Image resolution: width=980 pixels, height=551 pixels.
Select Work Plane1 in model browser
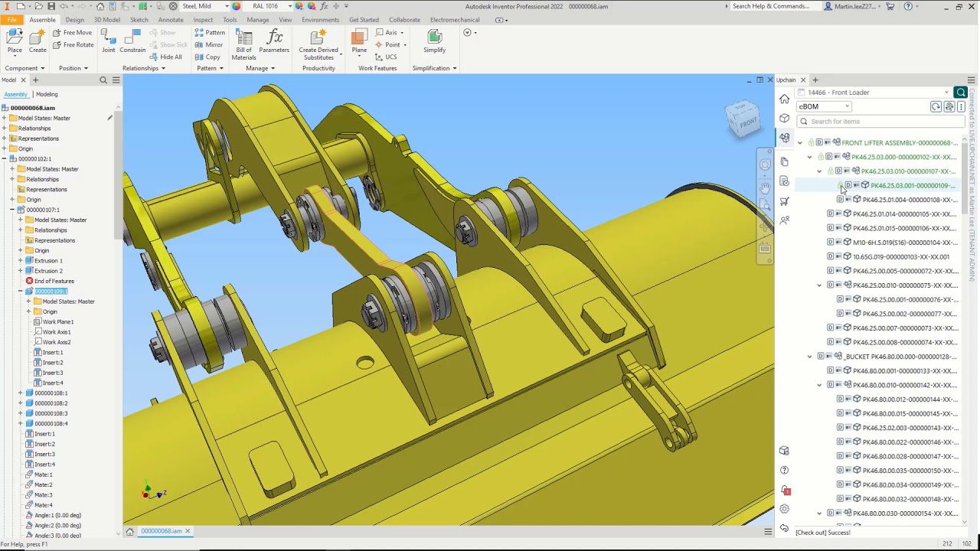[x=58, y=322]
